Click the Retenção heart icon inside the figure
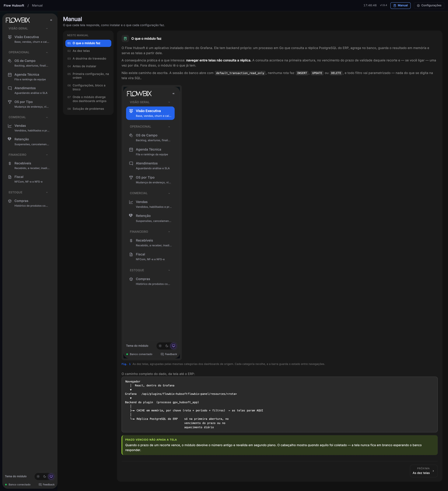 (x=131, y=215)
